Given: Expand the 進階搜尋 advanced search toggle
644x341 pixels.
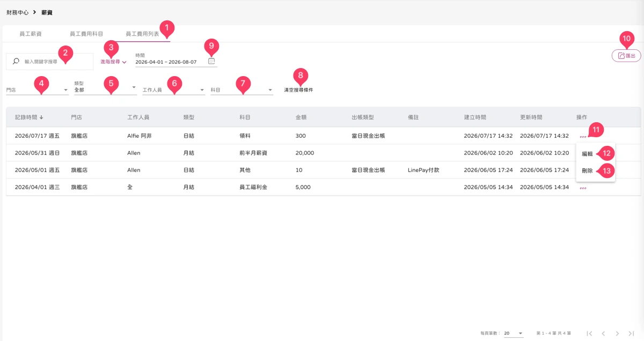Looking at the screenshot, I should pyautogui.click(x=113, y=62).
